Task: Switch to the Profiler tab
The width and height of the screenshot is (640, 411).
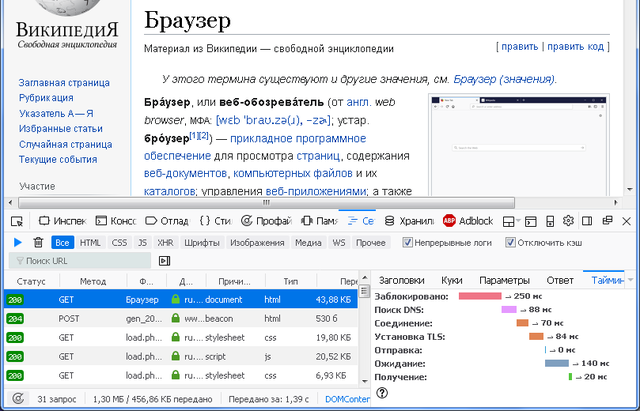Action: click(x=266, y=221)
